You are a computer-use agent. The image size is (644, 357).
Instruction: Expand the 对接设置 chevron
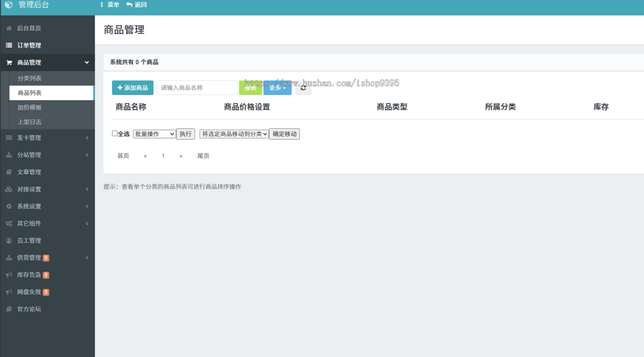[x=87, y=190]
